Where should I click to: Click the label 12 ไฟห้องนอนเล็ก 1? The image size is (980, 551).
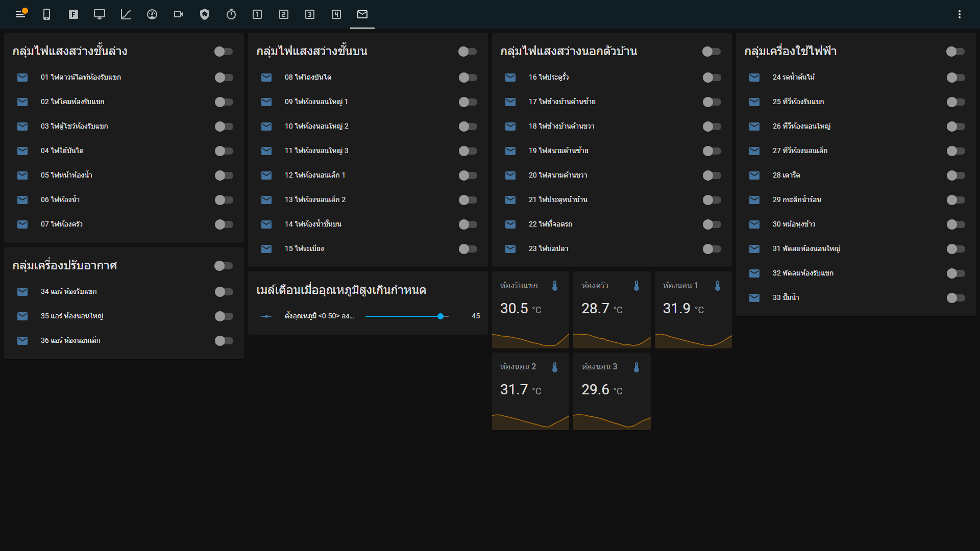[x=315, y=175]
